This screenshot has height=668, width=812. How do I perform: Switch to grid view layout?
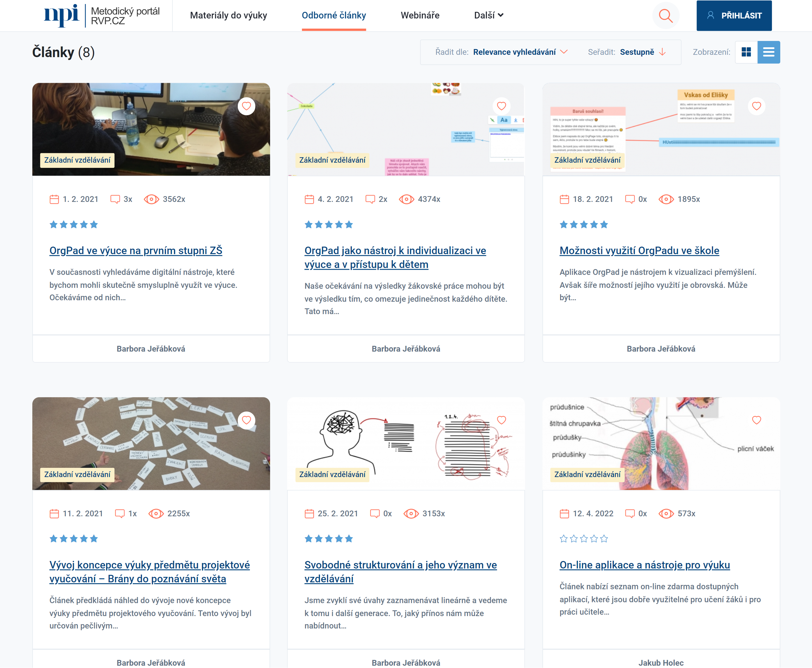(x=746, y=52)
